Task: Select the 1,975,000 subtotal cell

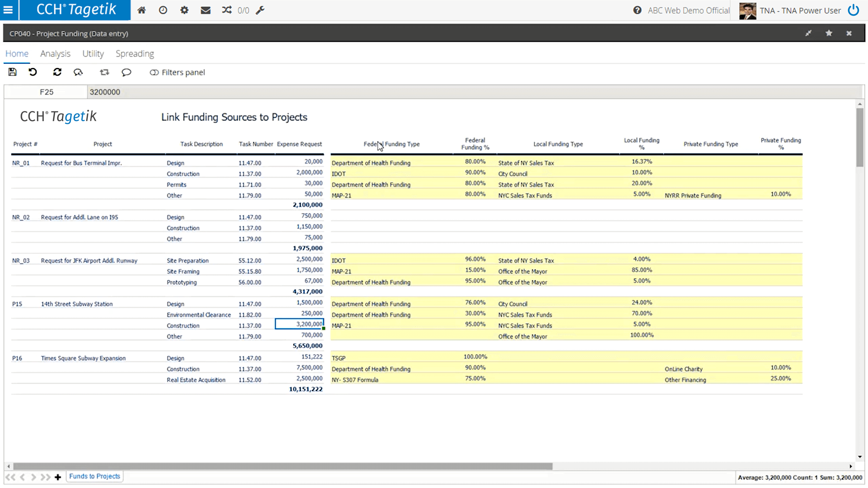Action: click(x=307, y=248)
